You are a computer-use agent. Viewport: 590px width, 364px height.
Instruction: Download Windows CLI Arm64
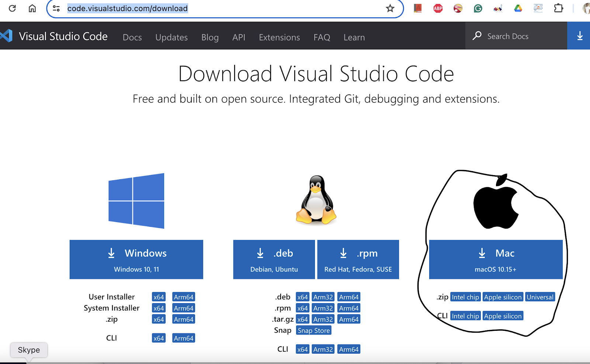pyautogui.click(x=184, y=338)
